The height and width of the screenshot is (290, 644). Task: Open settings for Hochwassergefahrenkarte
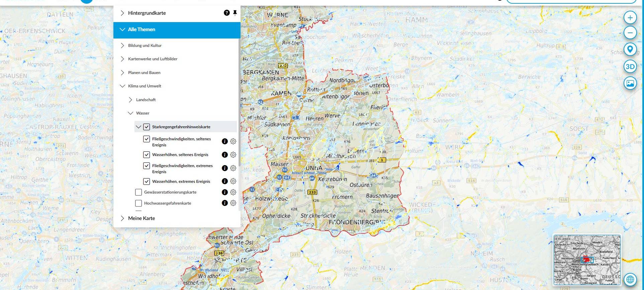[x=233, y=203]
